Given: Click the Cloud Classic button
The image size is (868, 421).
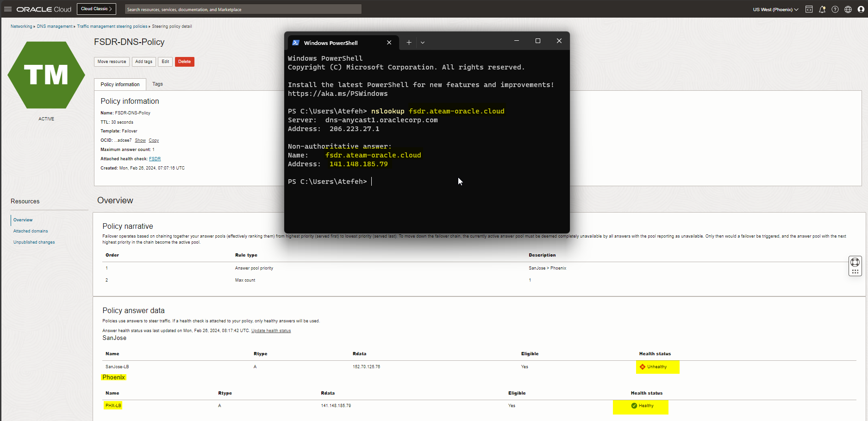Looking at the screenshot, I should coord(96,9).
